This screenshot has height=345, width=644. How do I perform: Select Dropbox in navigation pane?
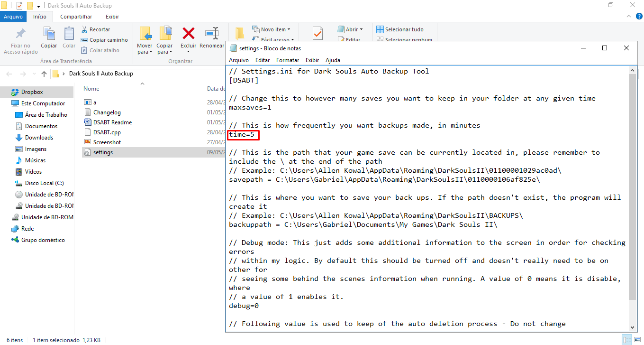click(x=32, y=92)
